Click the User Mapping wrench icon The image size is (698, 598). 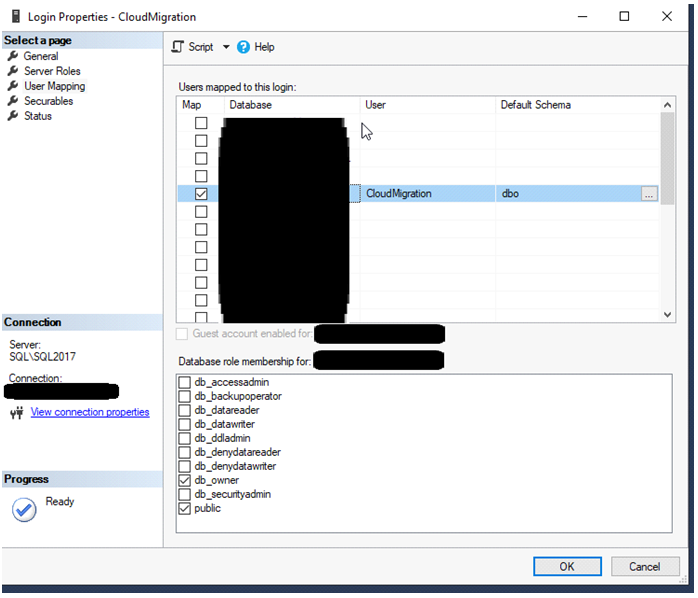coord(13,85)
